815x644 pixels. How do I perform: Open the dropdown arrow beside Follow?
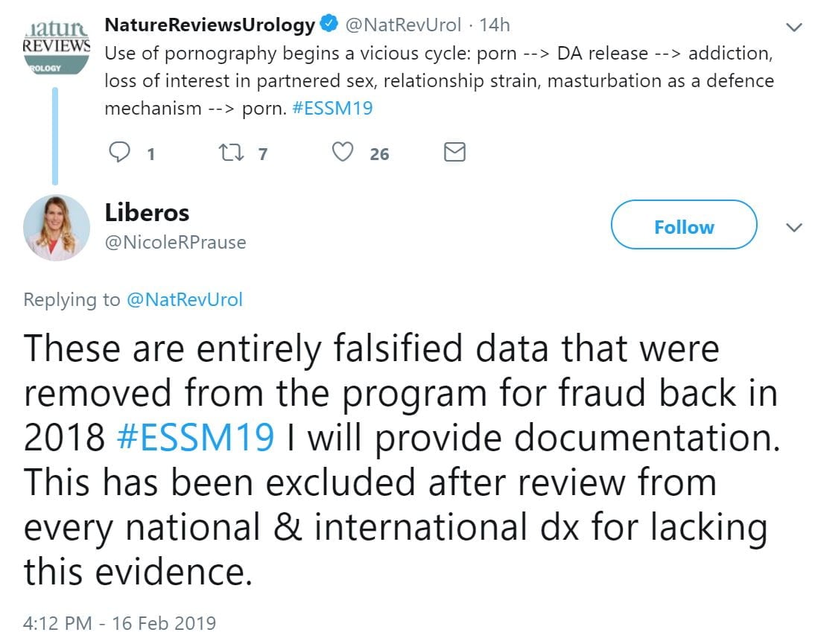[794, 227]
